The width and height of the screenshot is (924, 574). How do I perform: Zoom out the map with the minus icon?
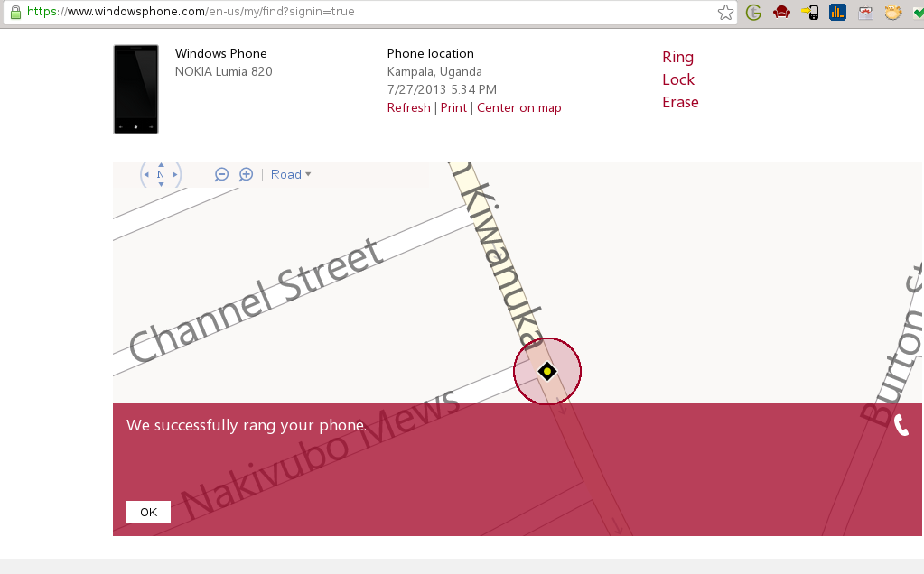tap(221, 174)
